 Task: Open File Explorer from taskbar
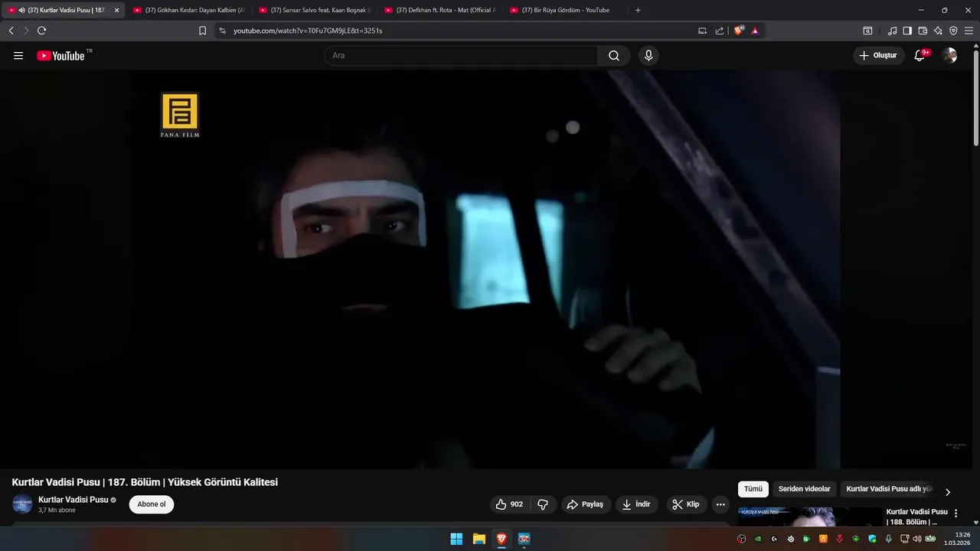479,539
